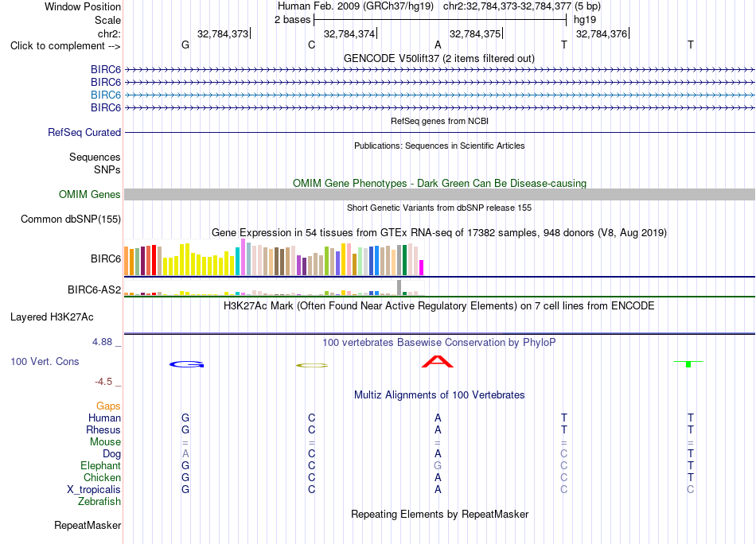This screenshot has width=756, height=544.
Task: Click the light-blue BIRC6 transcript label
Action: (106, 95)
